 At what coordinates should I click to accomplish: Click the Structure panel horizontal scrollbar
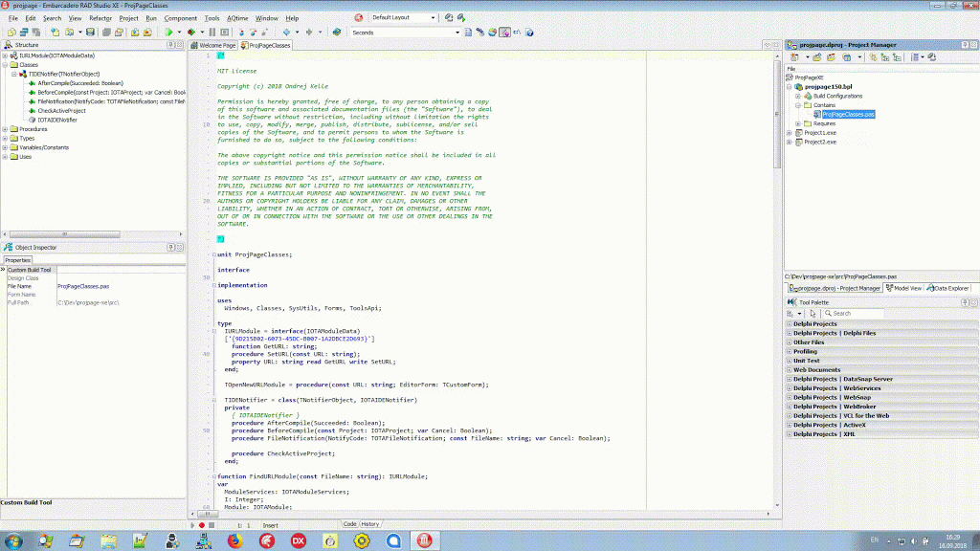click(64, 234)
